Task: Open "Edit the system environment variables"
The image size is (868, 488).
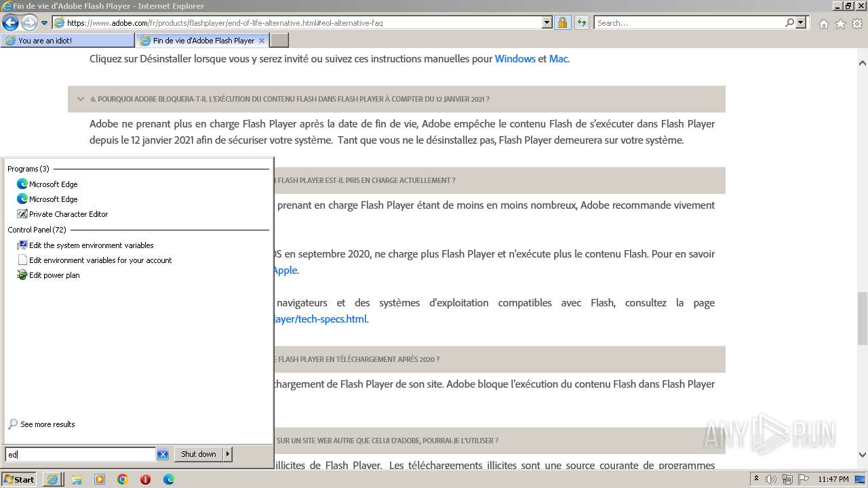Action: click(92, 245)
